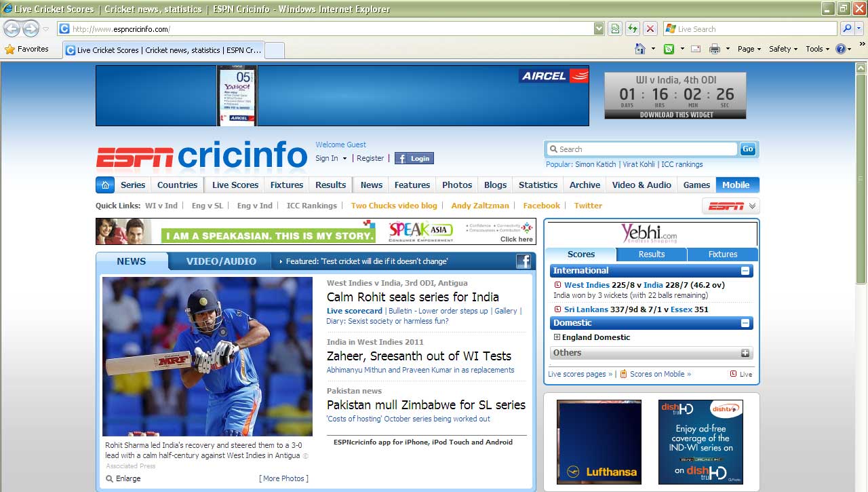Stop loading with the red X icon
The image size is (868, 492).
tap(650, 29)
